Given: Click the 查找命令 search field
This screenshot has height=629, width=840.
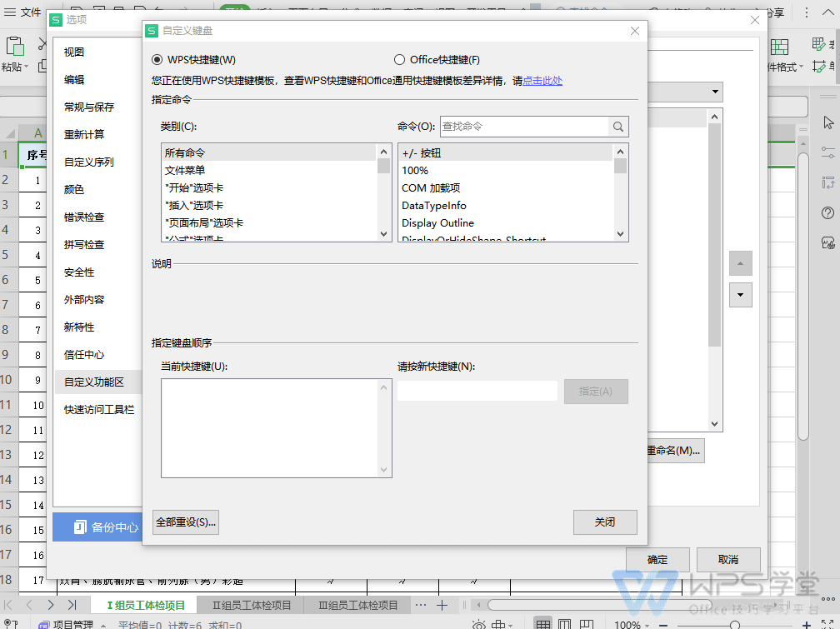Looking at the screenshot, I should tap(524, 127).
